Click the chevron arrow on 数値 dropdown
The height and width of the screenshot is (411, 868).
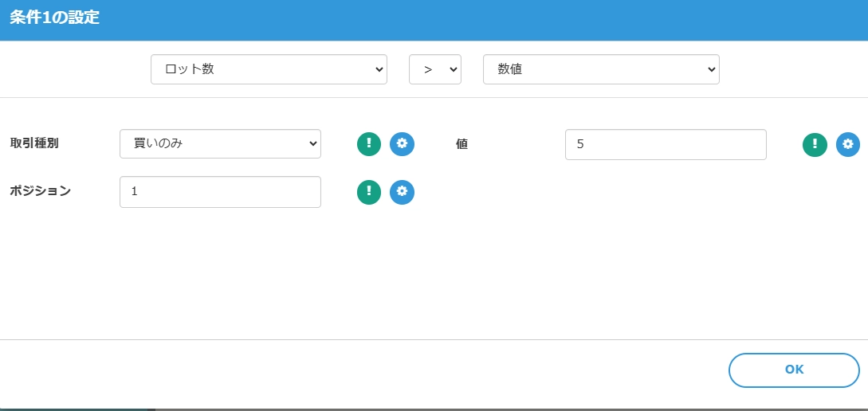click(x=711, y=70)
